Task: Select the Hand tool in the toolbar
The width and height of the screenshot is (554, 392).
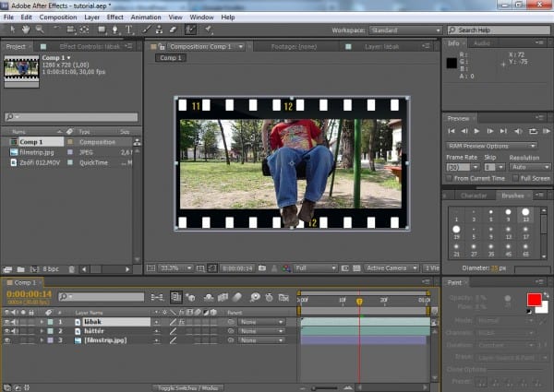Action: pos(24,30)
